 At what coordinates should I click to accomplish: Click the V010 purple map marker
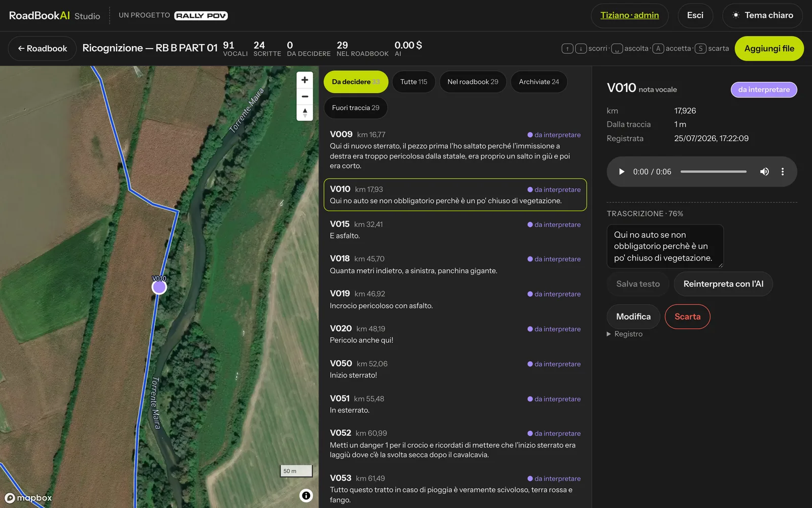[x=159, y=288]
